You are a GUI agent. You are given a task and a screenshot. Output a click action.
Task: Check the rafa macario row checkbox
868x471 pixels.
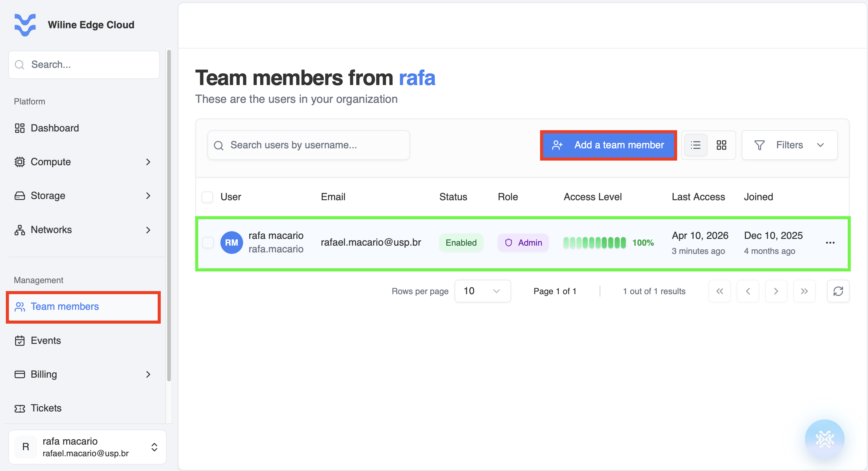click(207, 243)
